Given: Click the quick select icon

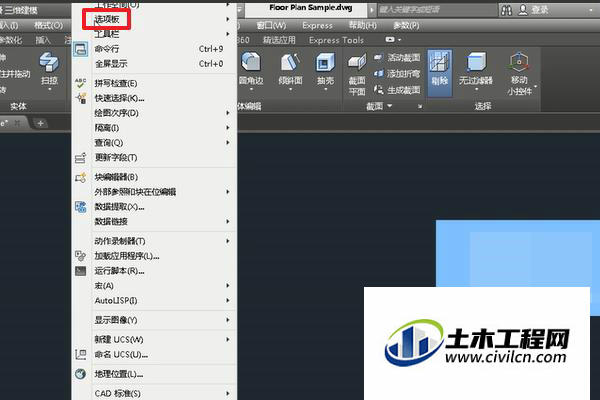Looking at the screenshot, I should [x=81, y=98].
